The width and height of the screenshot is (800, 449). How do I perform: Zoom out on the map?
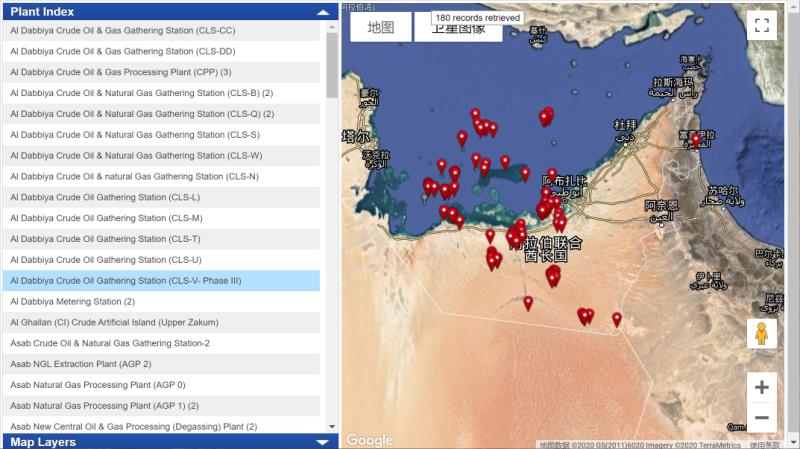(762, 417)
